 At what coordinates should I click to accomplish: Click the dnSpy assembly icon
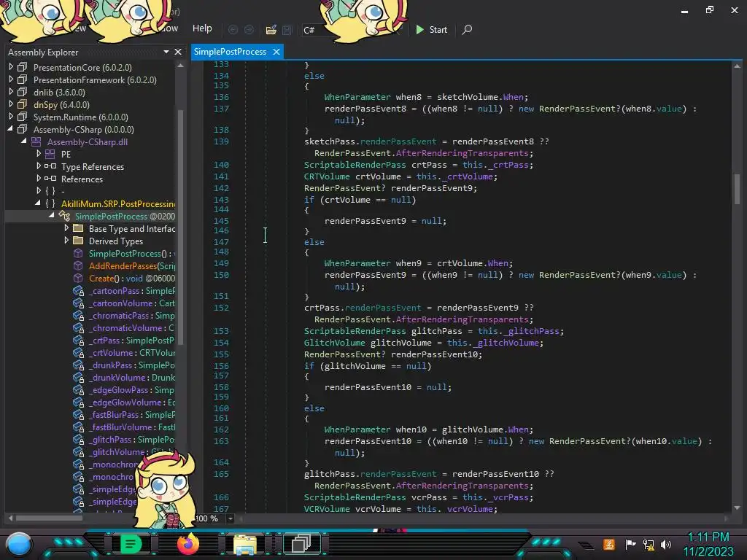tap(23, 104)
